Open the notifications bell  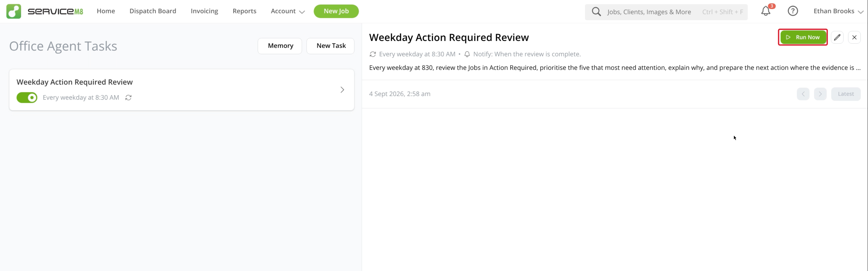tap(766, 11)
